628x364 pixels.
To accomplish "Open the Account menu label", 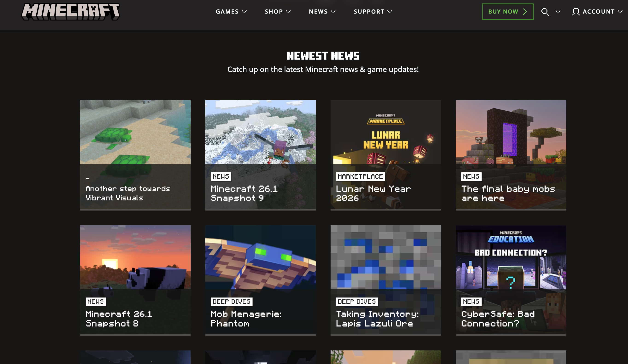I will (x=598, y=12).
